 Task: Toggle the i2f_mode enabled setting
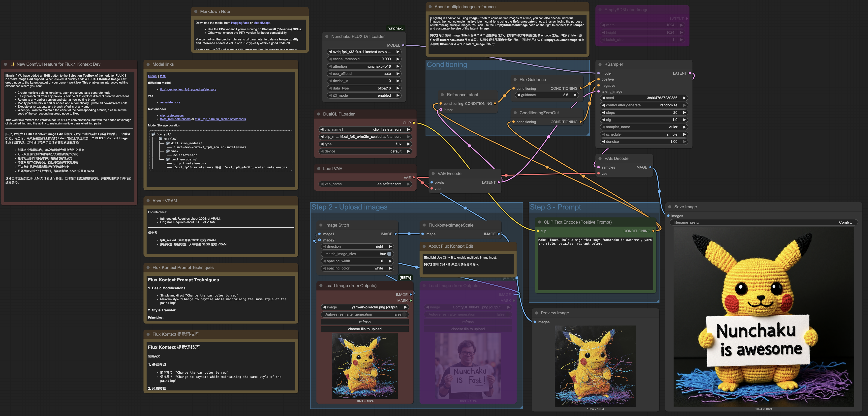click(x=364, y=96)
